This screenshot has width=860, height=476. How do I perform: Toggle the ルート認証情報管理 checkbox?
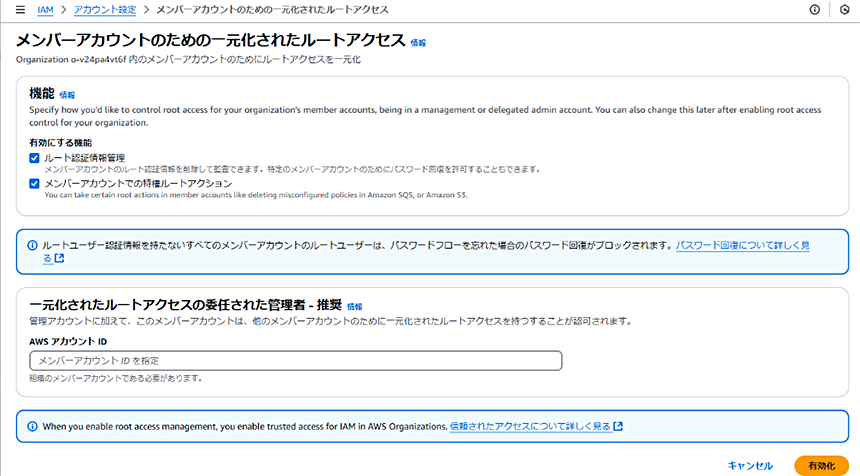[34, 158]
